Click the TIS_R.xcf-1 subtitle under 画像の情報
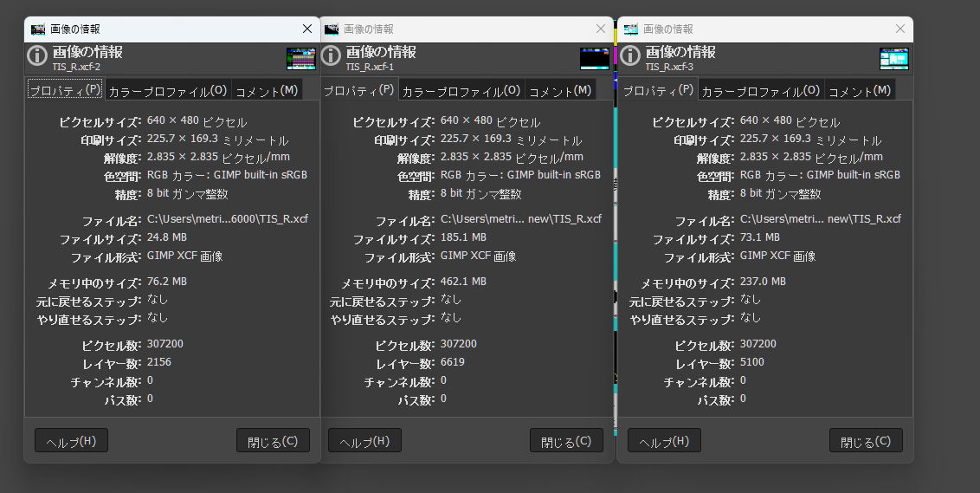Viewport: 980px width, 493px height. coord(370,67)
